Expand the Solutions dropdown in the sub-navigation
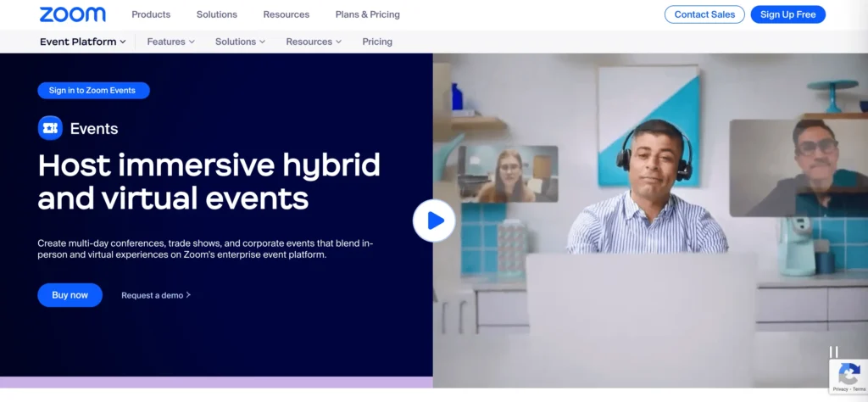The width and height of the screenshot is (868, 402). [x=240, y=42]
